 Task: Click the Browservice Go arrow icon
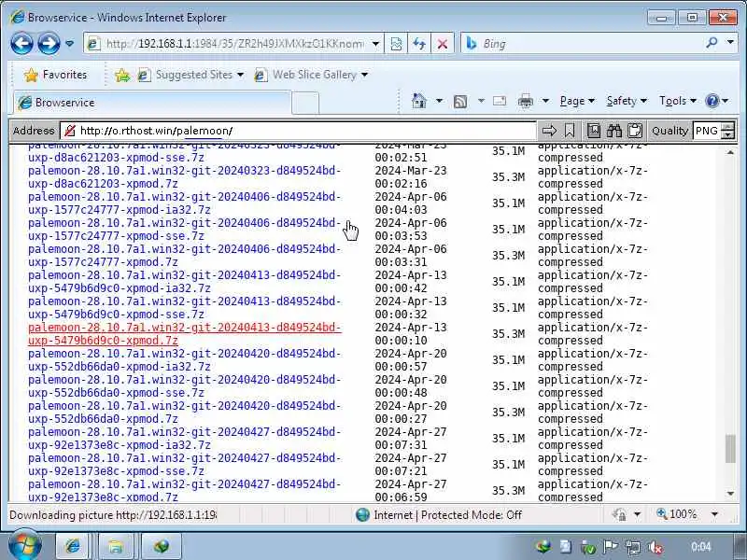(x=549, y=131)
